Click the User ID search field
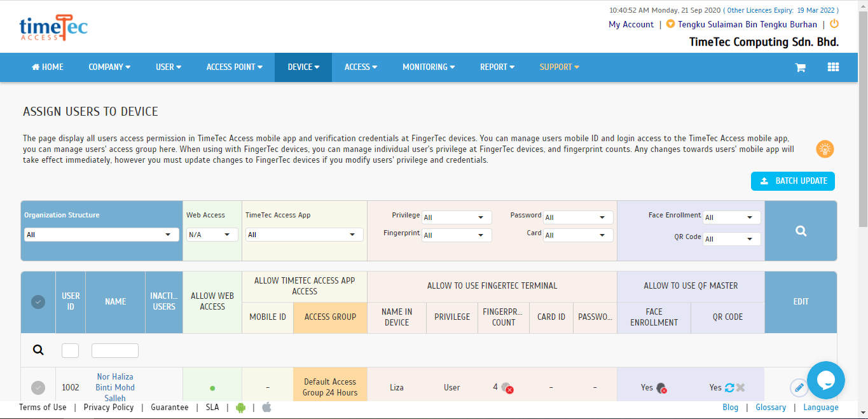The width and height of the screenshot is (868, 419). tap(70, 350)
